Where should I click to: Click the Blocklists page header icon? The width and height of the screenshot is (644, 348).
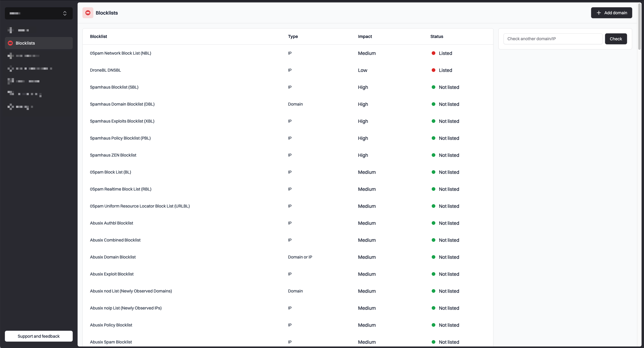[x=88, y=13]
